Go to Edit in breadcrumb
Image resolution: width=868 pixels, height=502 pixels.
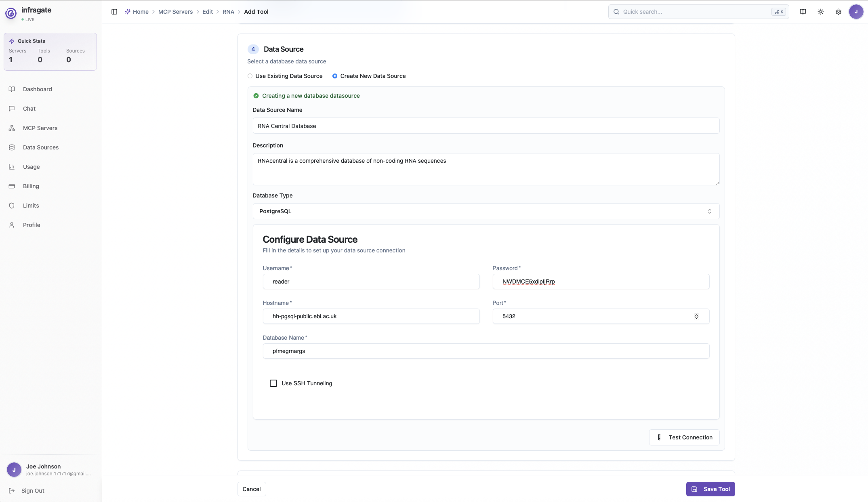(x=208, y=12)
